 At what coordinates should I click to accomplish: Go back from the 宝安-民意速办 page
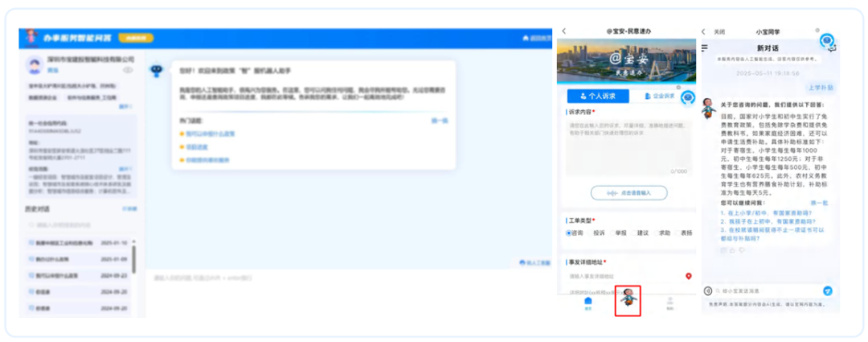click(563, 31)
